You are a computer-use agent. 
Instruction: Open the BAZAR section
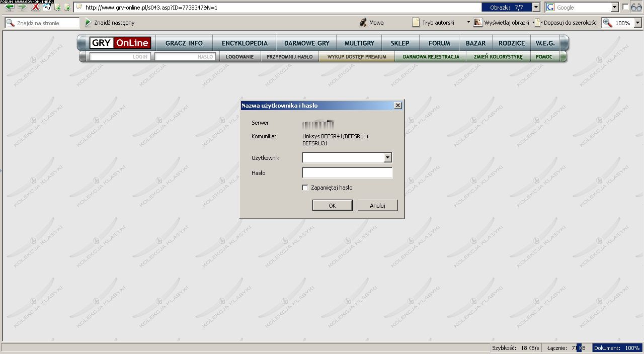pos(475,43)
